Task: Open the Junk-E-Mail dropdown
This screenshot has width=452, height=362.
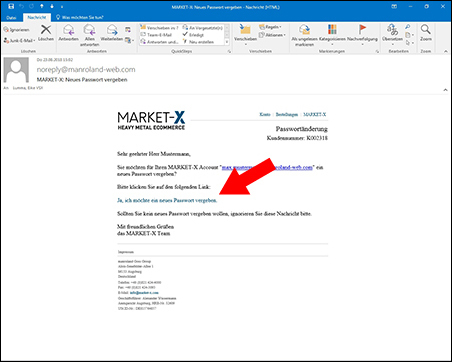Action: click(x=19, y=40)
